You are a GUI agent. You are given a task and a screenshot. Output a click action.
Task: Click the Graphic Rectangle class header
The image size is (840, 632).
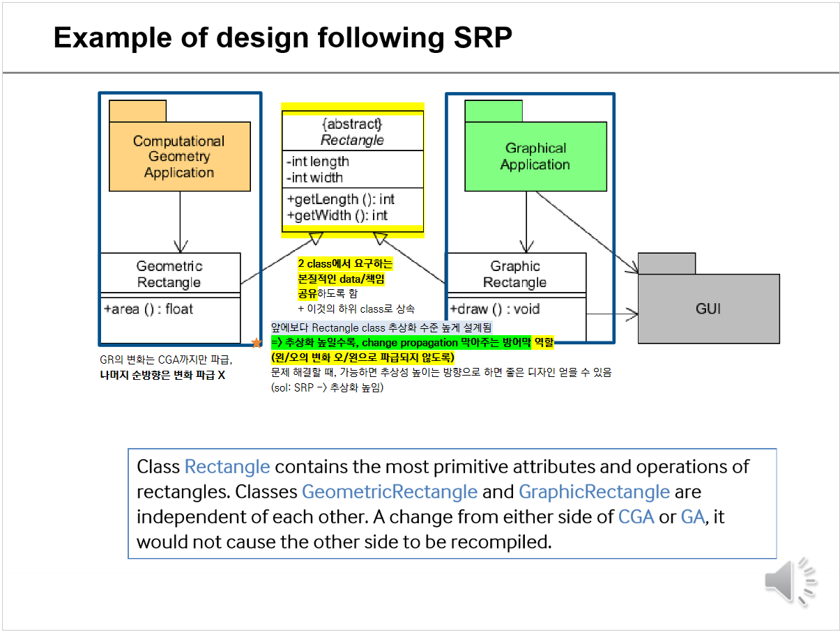click(x=515, y=274)
